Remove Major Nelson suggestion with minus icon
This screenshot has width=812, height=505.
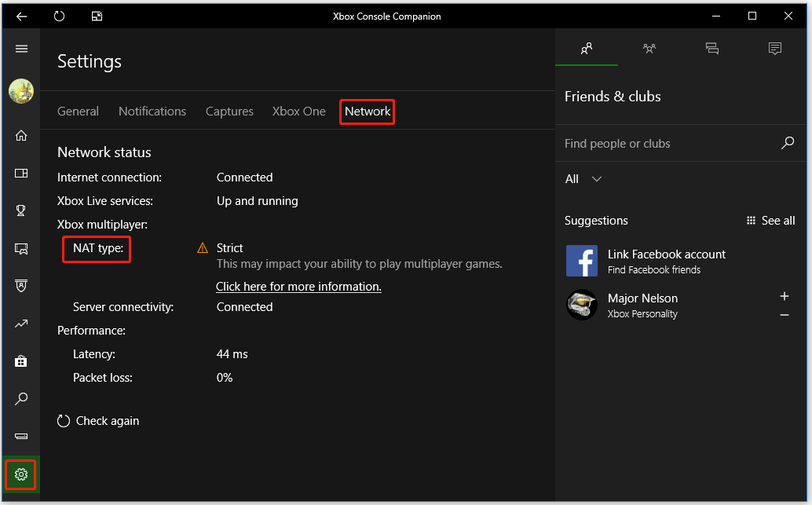[785, 315]
